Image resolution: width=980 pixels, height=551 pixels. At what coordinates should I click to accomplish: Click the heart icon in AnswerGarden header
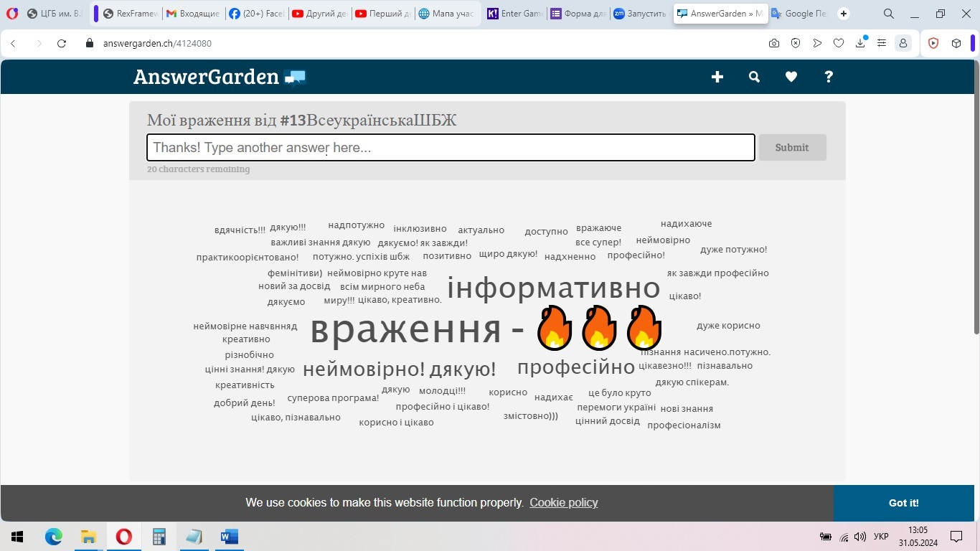[x=791, y=77]
